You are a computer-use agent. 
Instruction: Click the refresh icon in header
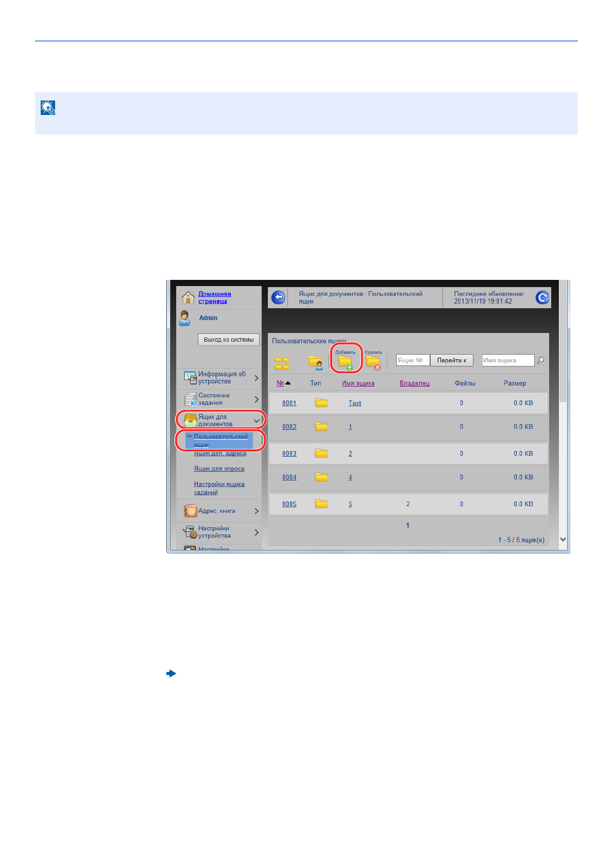coord(542,297)
